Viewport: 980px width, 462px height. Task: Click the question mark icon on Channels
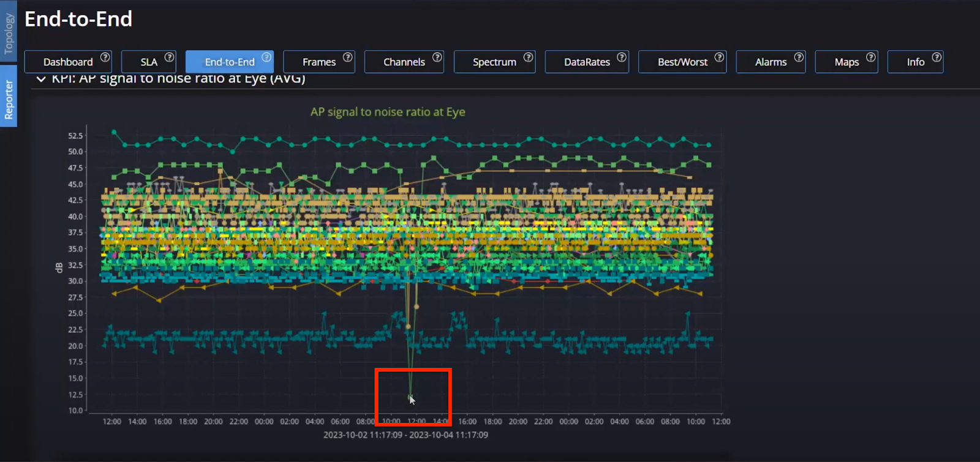437,57
